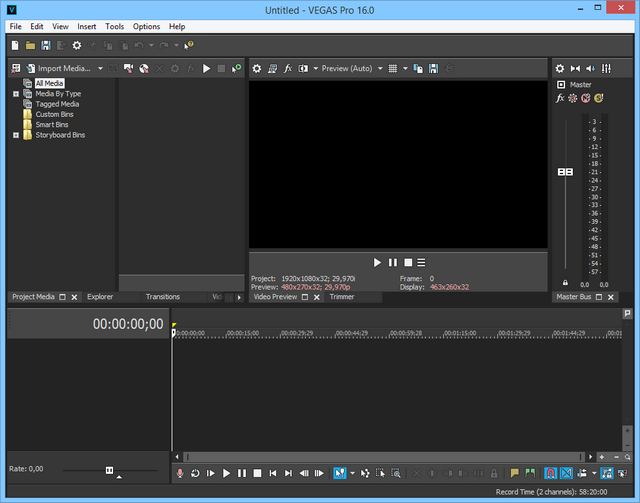
Task: Open the Tools menu
Action: [115, 26]
